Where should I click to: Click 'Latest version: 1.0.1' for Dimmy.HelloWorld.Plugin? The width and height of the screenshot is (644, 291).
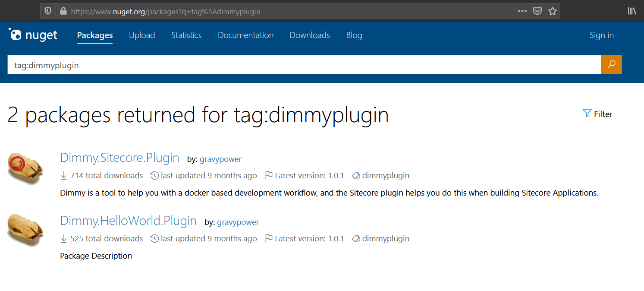pyautogui.click(x=309, y=239)
